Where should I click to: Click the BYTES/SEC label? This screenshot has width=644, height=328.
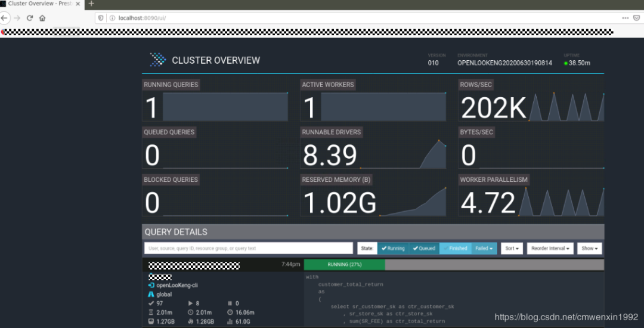[476, 132]
